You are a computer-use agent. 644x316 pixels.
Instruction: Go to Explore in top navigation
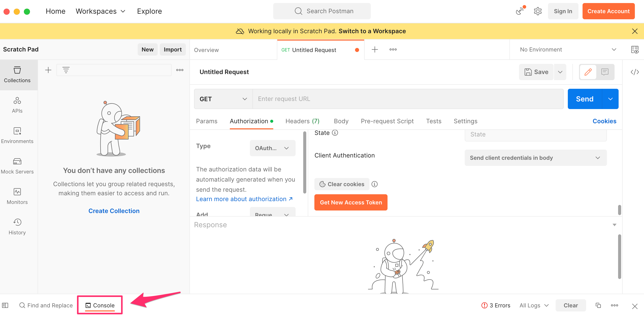pos(149,11)
